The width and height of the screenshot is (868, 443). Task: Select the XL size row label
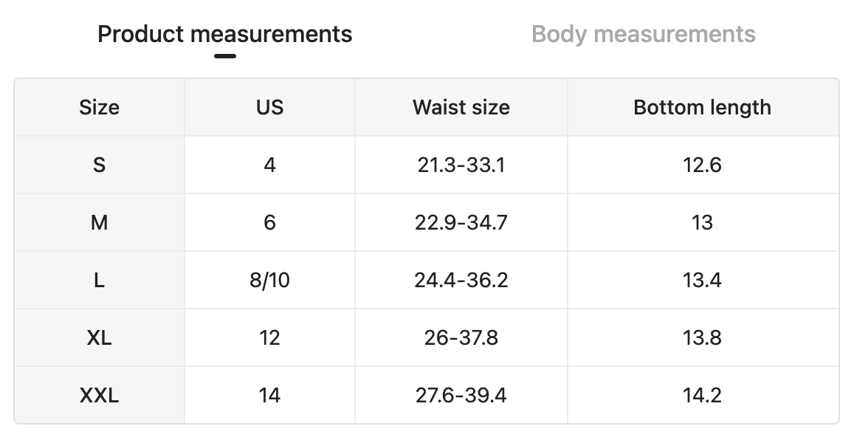[99, 338]
